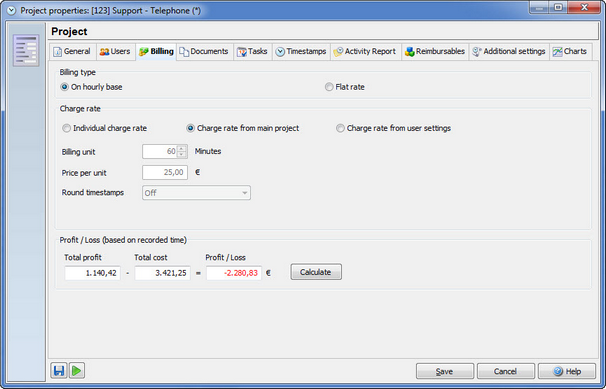Switch to the Users tab

(x=115, y=52)
